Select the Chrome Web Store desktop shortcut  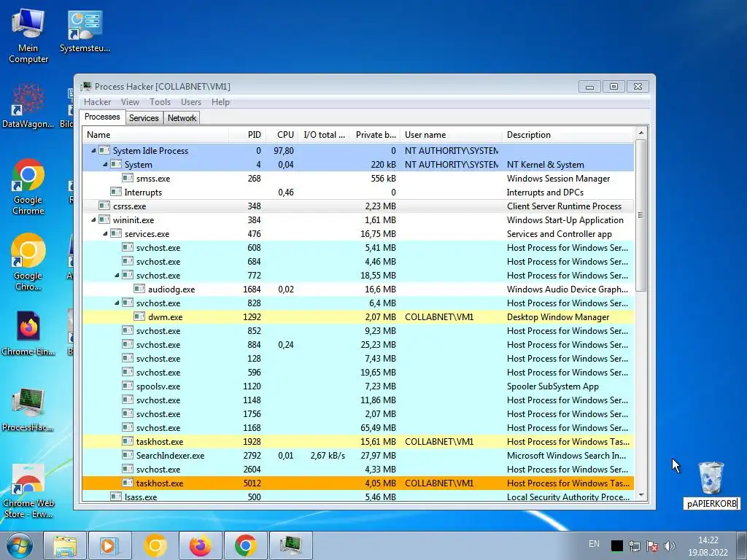(28, 491)
